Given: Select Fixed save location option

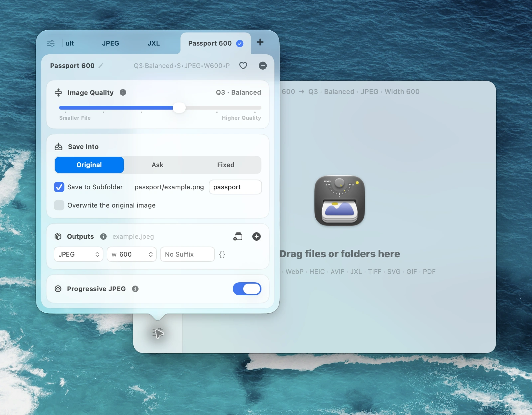Looking at the screenshot, I should click(x=226, y=165).
